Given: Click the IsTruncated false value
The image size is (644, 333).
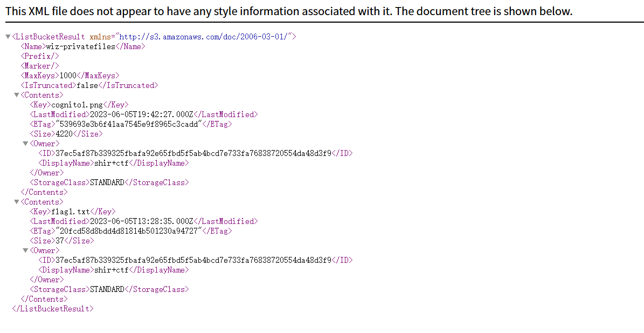Looking at the screenshot, I should [x=87, y=85].
